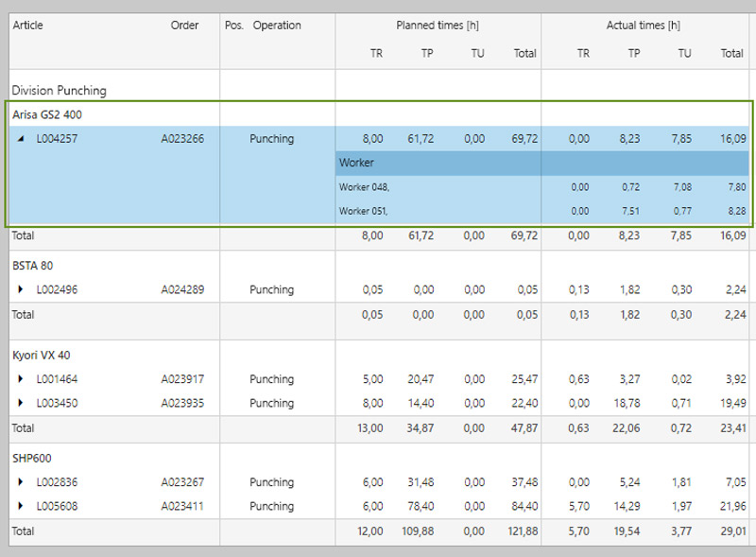Screen dimensions: 756x557
Task: Expand the L002496 article row
Action: pos(22,290)
